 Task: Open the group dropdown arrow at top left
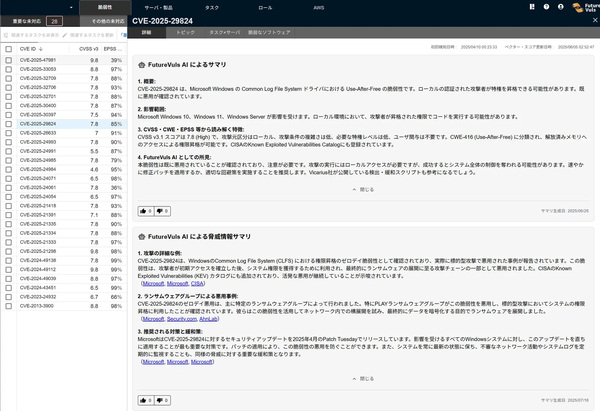click(x=71, y=7)
